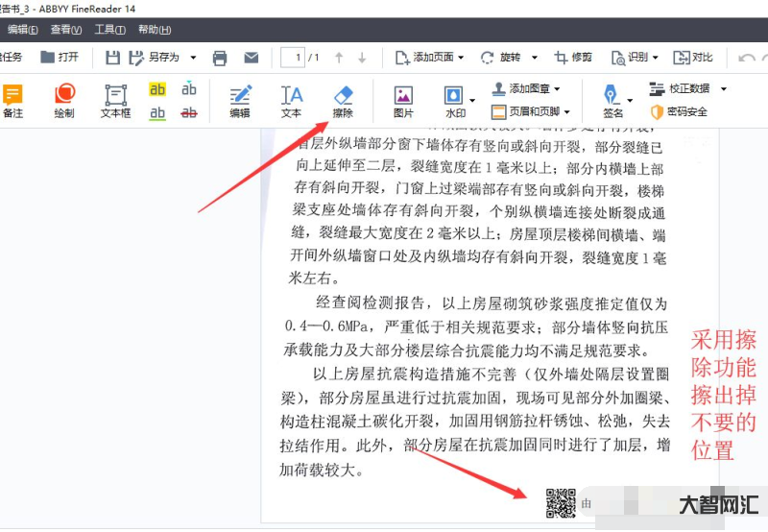
Task: Add a 备注 (Note) annotation
Action: point(12,101)
